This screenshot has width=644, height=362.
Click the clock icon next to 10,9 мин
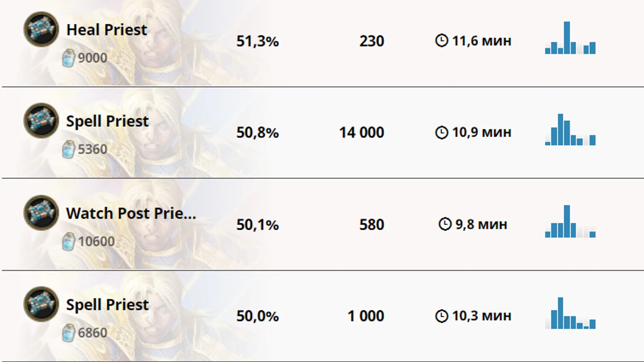(x=442, y=132)
